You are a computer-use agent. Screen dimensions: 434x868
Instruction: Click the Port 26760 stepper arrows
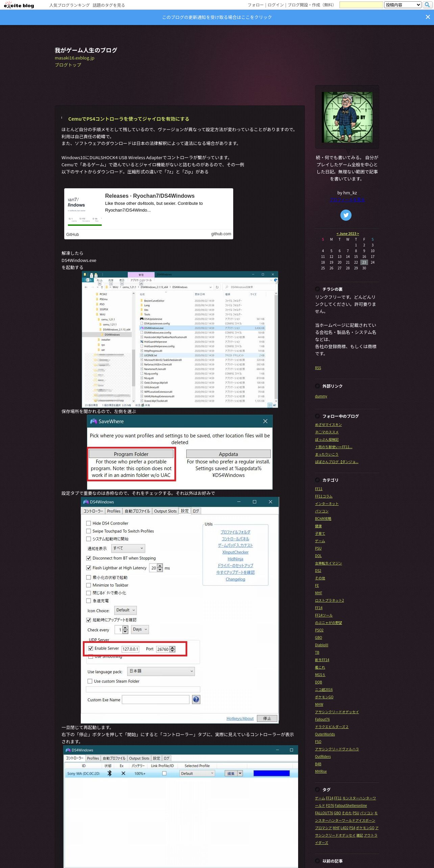pyautogui.click(x=172, y=649)
